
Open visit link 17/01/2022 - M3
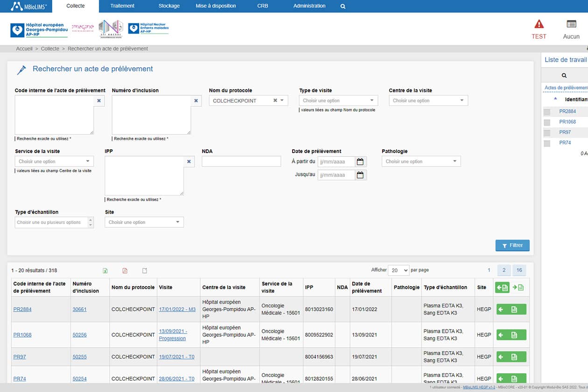(177, 309)
